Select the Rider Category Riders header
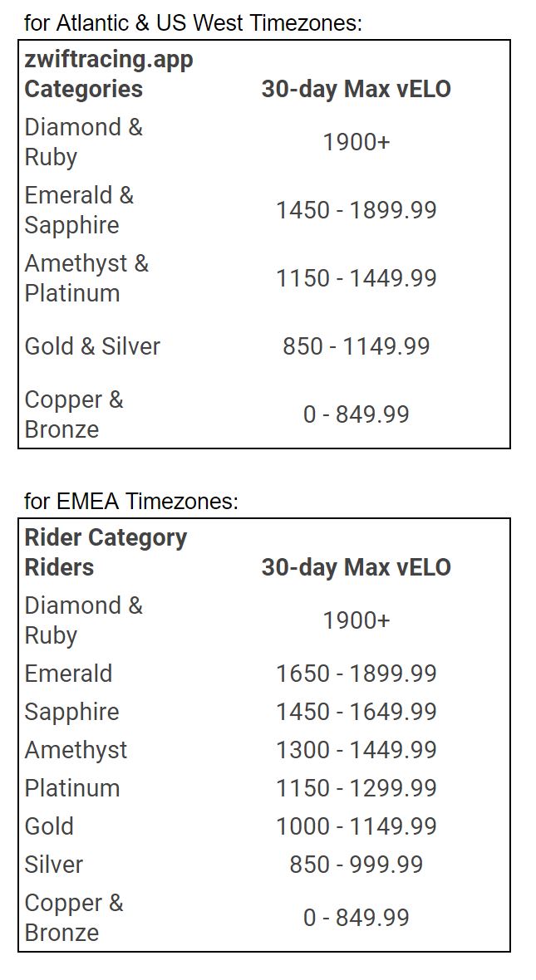 106,552
